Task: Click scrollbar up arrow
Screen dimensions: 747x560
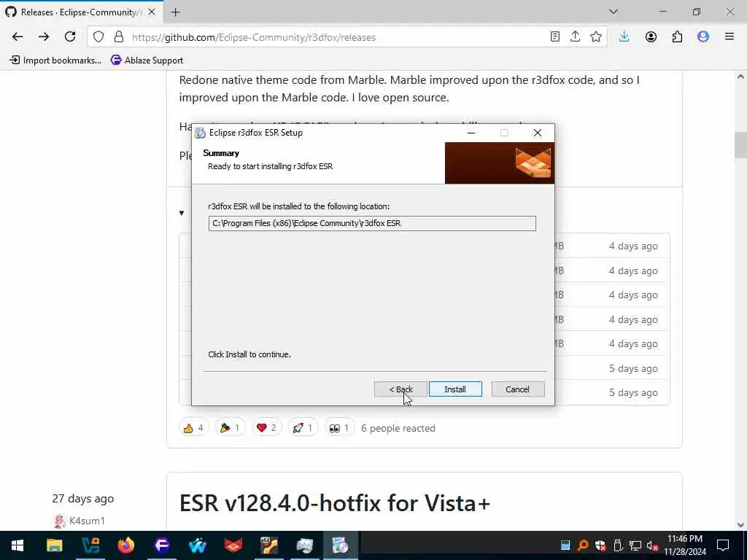Action: coord(740,76)
